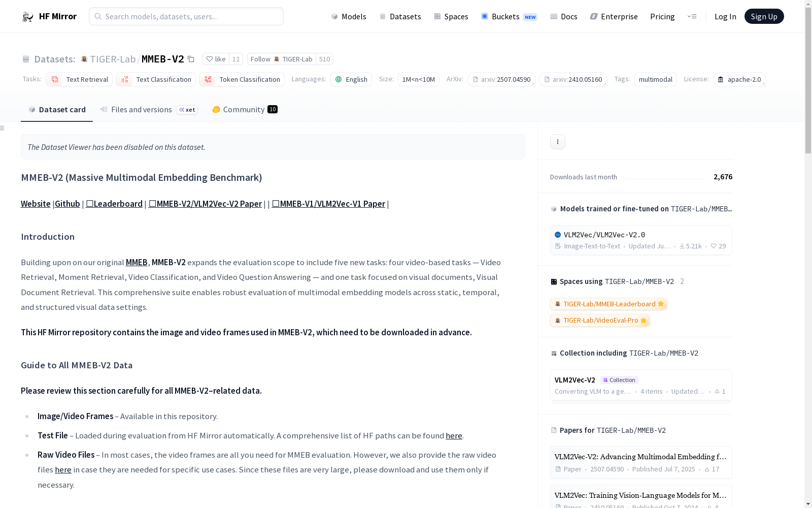This screenshot has width=812, height=508.
Task: Open the VLM2Vec-V2 collection card
Action: 641,385
